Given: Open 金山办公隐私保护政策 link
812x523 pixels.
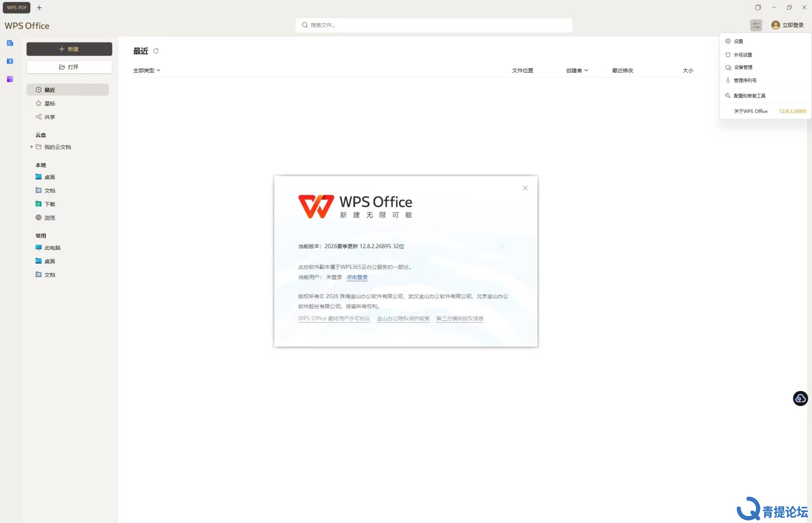Looking at the screenshot, I should click(403, 318).
